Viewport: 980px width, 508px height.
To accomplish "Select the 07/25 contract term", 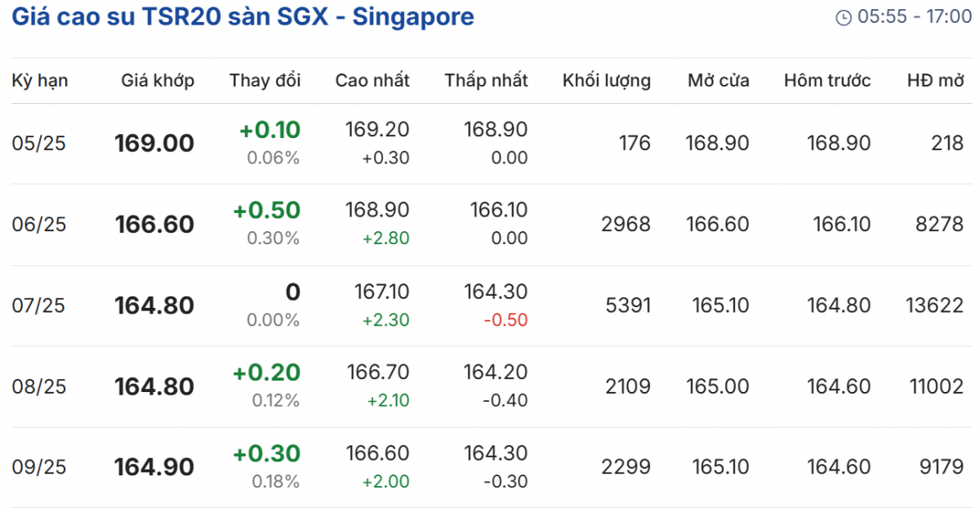I will click(39, 305).
